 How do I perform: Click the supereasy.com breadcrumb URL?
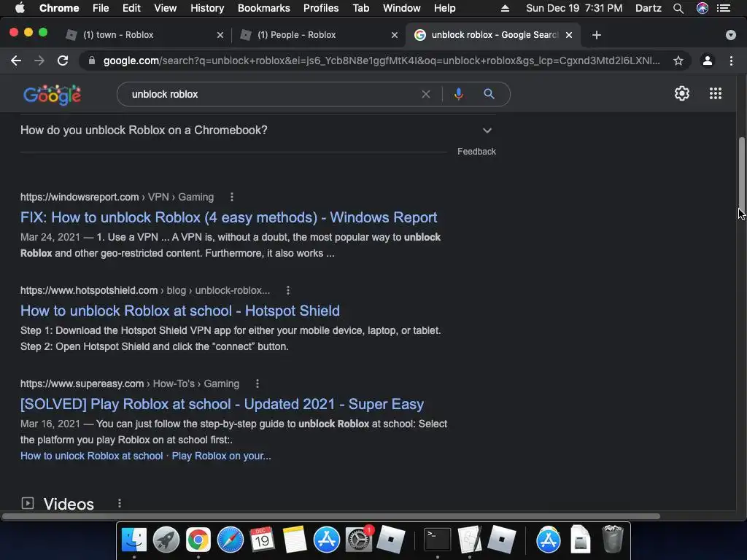[x=130, y=384]
